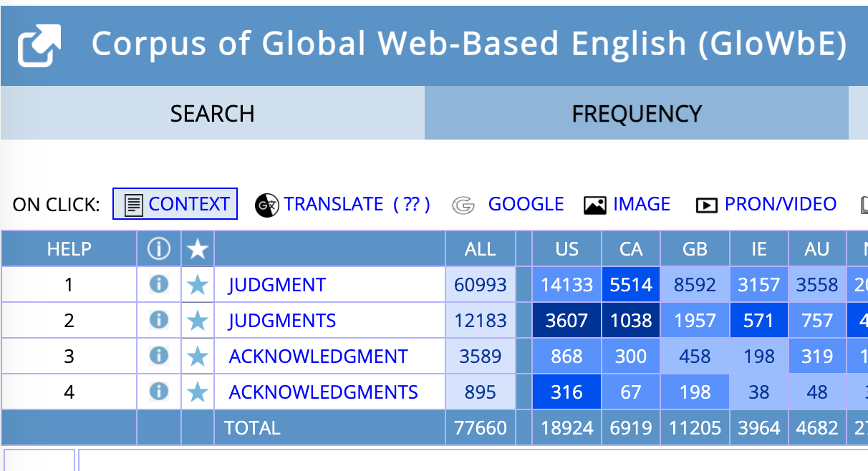Click the GB cell 458 for ACKNOWLEDGMENT

click(695, 356)
